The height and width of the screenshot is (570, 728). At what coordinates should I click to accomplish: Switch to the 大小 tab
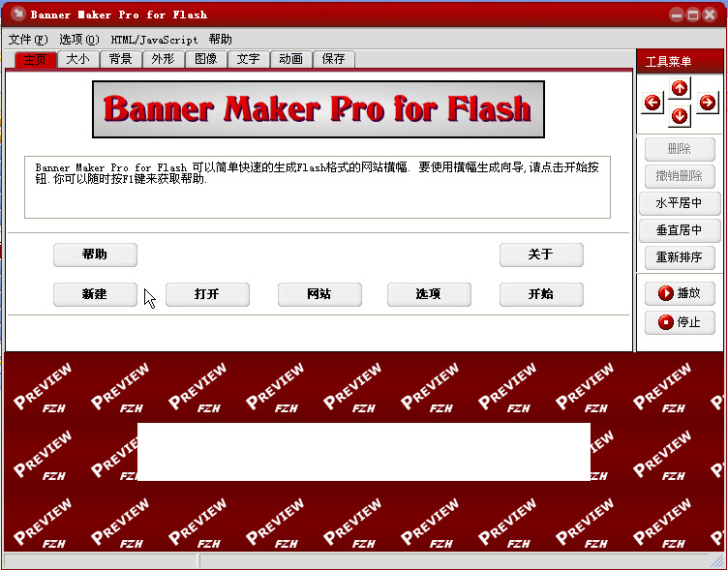pos(78,59)
